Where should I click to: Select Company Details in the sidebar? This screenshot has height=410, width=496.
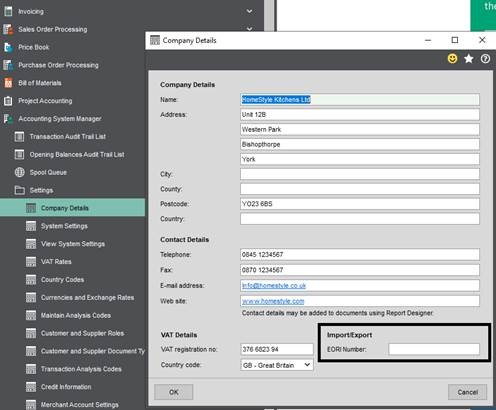click(x=72, y=208)
